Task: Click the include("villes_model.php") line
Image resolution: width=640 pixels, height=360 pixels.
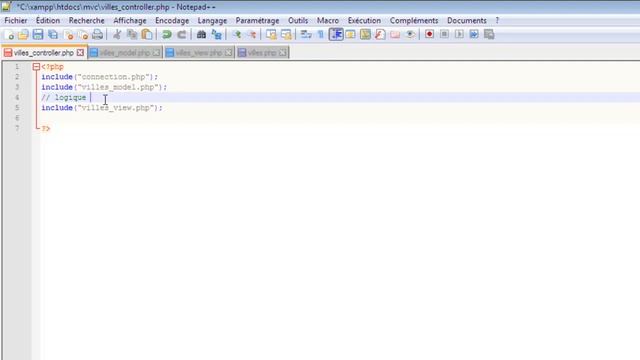Action: (104, 87)
